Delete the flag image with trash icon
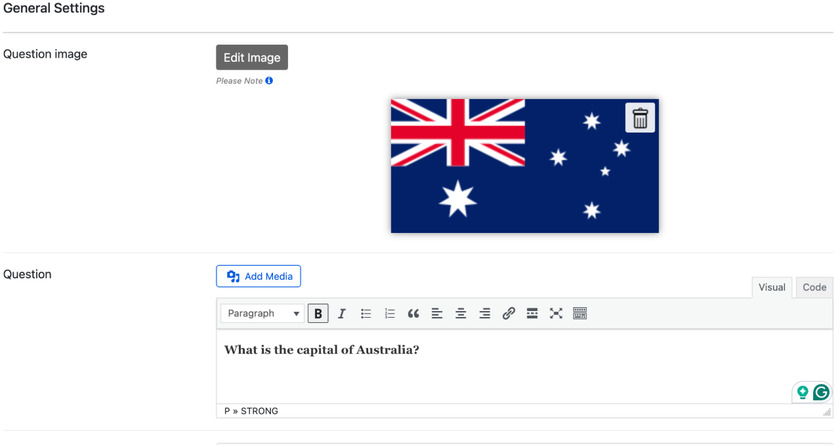This screenshot has width=840, height=445. 640,118
